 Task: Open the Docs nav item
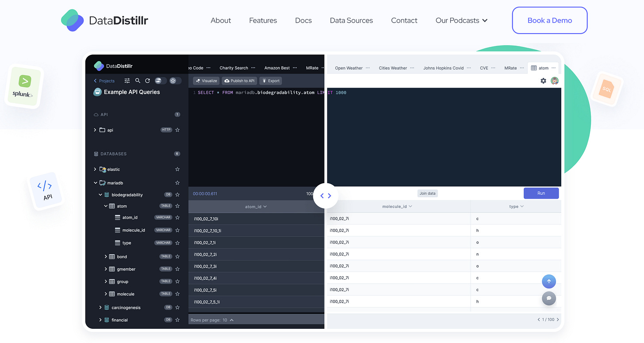tap(303, 20)
